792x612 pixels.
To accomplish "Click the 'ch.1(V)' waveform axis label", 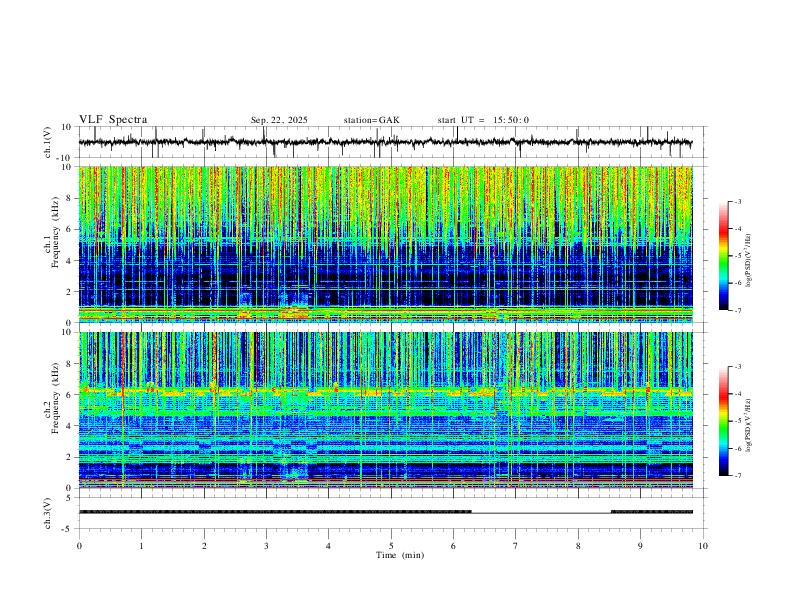I will click(x=48, y=142).
